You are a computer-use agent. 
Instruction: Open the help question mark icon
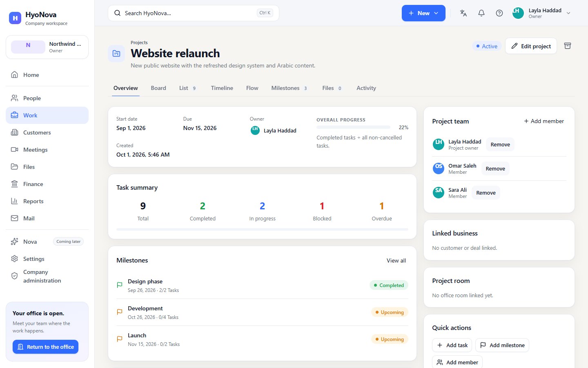(x=499, y=13)
